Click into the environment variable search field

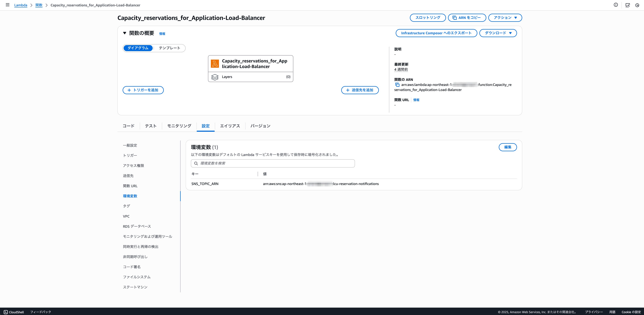coord(273,163)
